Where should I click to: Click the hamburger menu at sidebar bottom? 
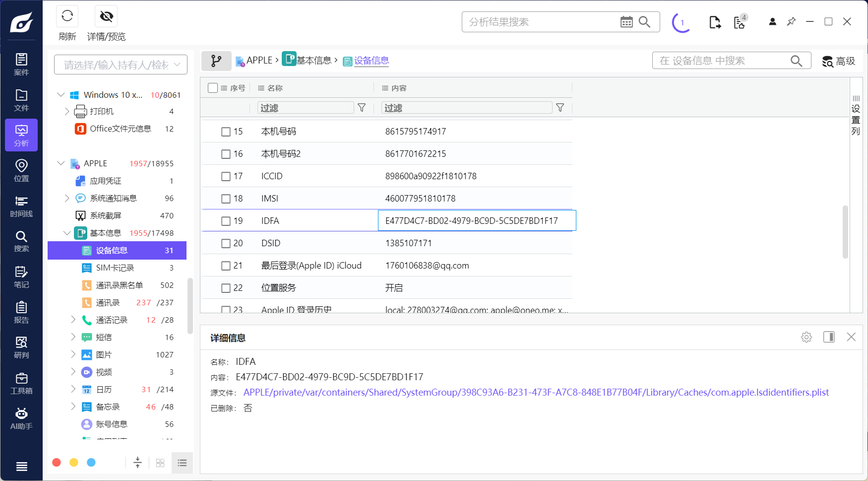21,466
